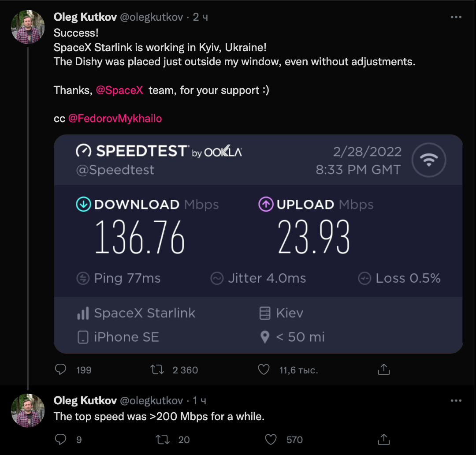The width and height of the screenshot is (476, 455).
Task: Open Oleg Kutkov's avatar on first tweet
Action: (x=28, y=27)
